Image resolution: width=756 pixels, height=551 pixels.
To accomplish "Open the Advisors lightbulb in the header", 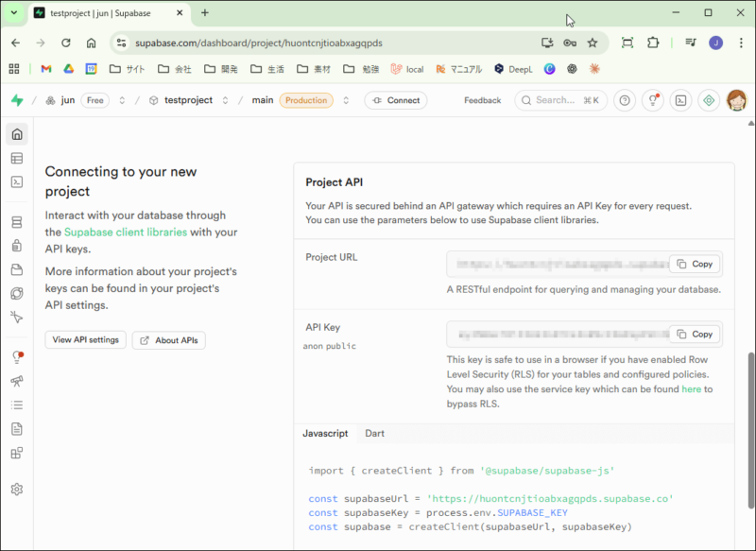I will tap(651, 100).
